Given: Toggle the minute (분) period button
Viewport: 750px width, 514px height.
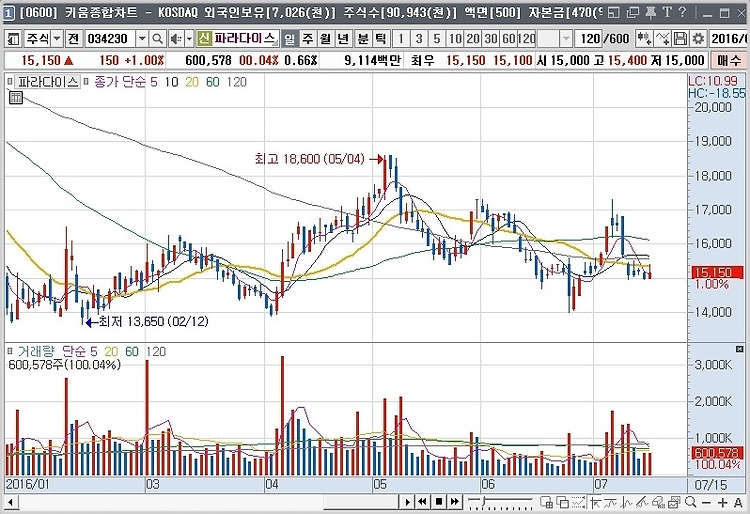Looking at the screenshot, I should tap(363, 38).
